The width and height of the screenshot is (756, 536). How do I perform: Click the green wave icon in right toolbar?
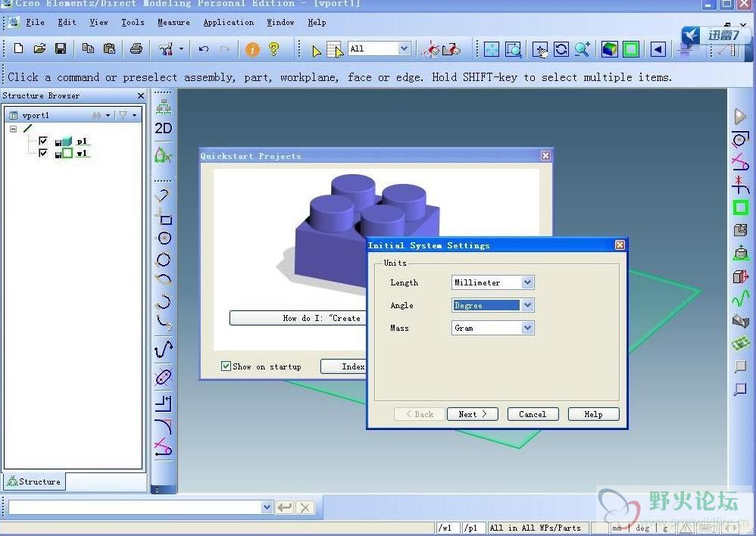pyautogui.click(x=740, y=299)
